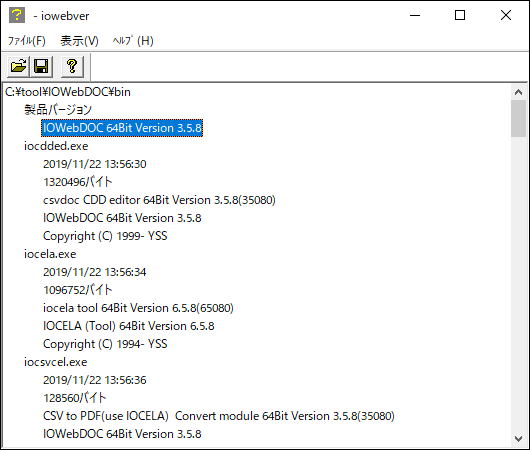Click the timestamp 2019/11/22 13:56:34
This screenshot has width=530, height=450.
coord(95,272)
